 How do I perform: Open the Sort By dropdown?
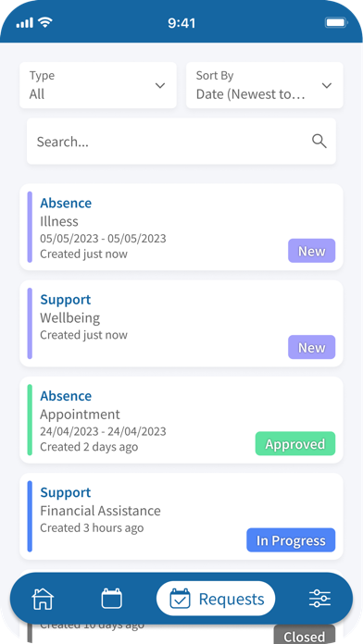coord(265,85)
